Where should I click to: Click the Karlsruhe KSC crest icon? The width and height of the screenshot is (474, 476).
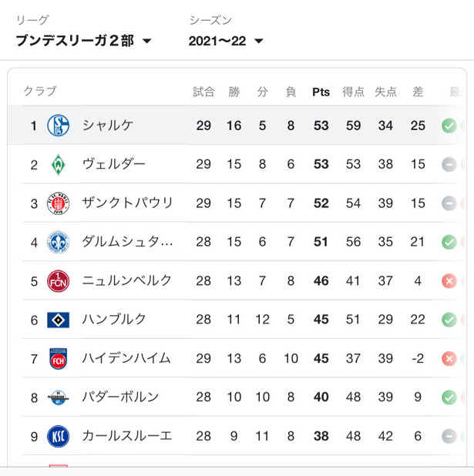click(59, 436)
